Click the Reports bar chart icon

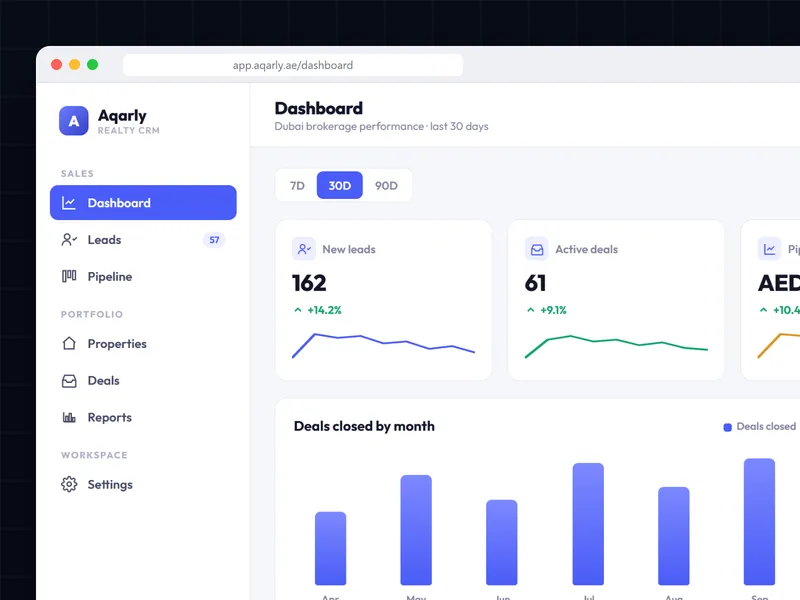(69, 417)
